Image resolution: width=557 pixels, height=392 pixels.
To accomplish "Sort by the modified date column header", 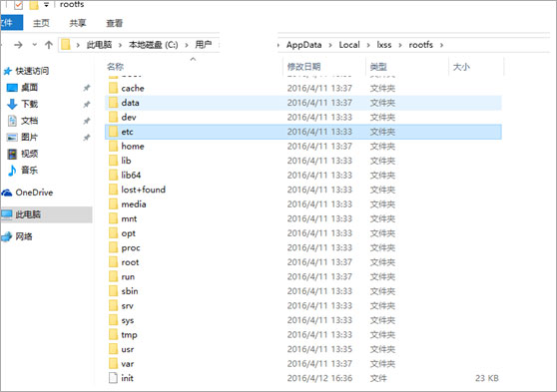I will pos(303,67).
